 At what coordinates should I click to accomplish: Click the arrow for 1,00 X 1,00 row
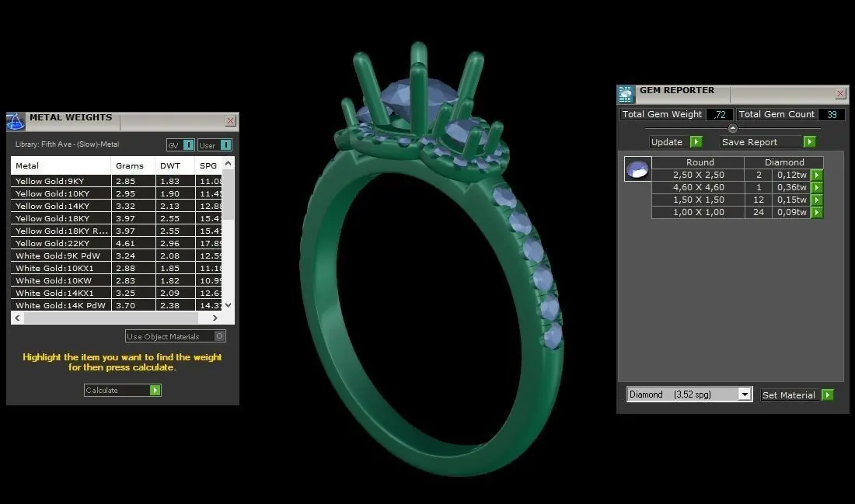point(817,213)
